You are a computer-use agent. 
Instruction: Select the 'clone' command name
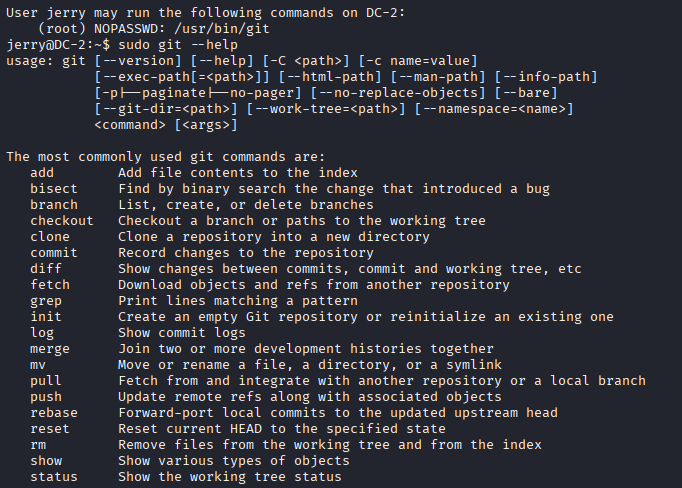[50, 237]
